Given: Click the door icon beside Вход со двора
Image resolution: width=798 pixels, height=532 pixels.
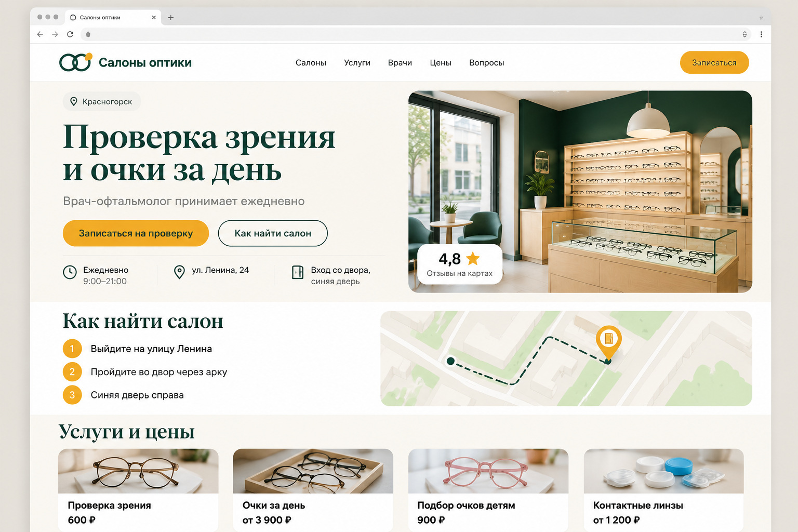Looking at the screenshot, I should [x=298, y=272].
